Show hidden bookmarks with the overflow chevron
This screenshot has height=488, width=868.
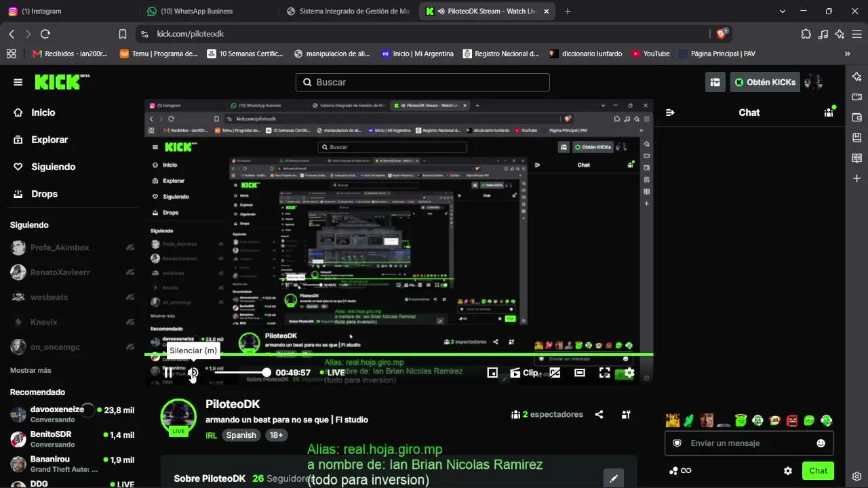tap(847, 54)
